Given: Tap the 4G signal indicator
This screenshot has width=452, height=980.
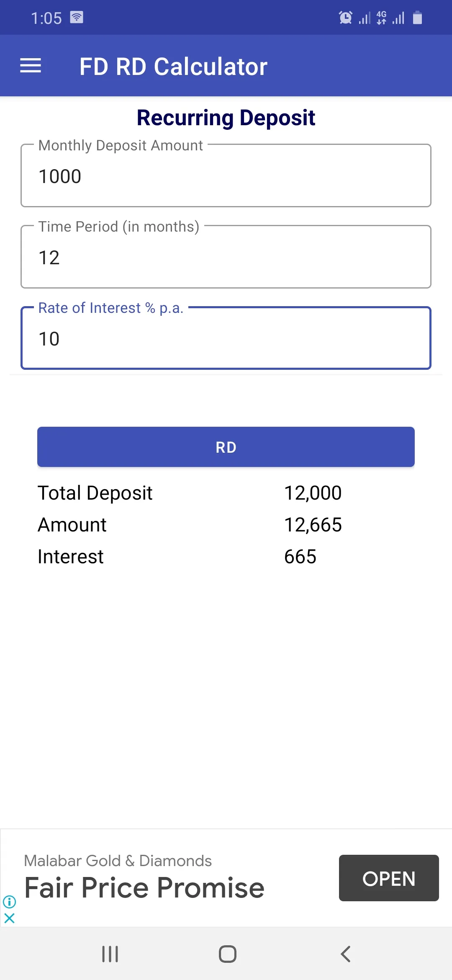Looking at the screenshot, I should coord(381,18).
